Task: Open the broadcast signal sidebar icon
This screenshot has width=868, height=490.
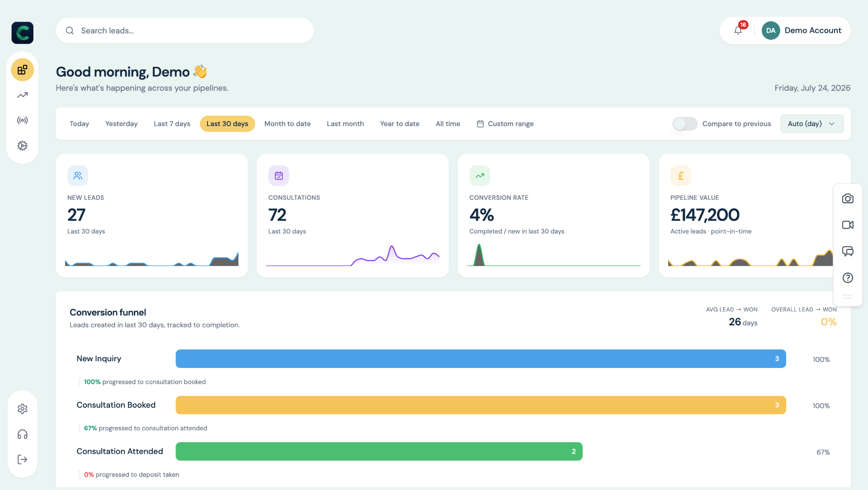Action: 23,120
